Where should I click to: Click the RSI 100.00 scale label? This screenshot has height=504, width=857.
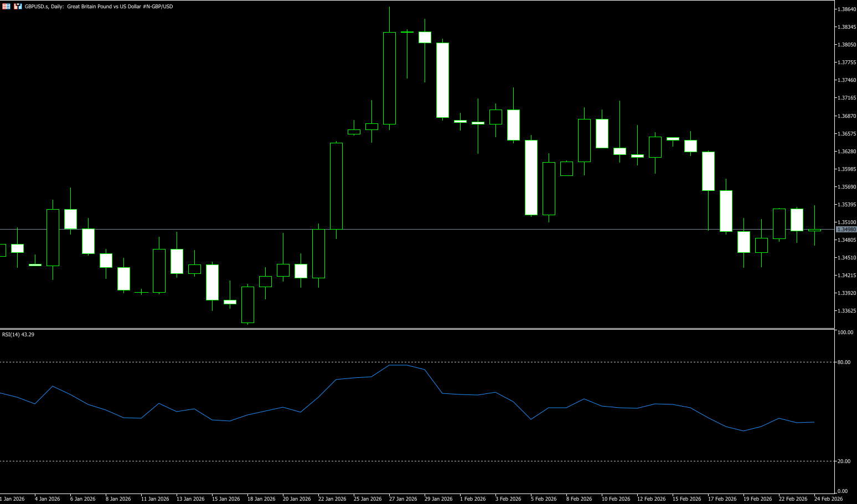click(x=845, y=332)
